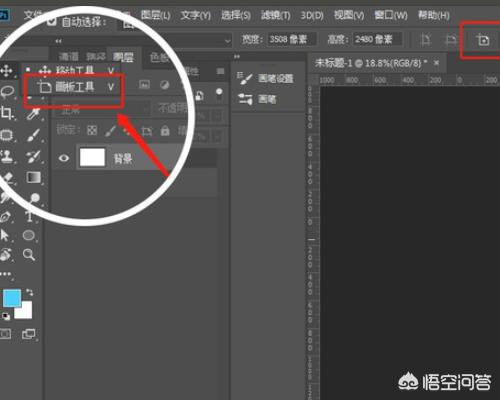The width and height of the screenshot is (500, 400).
Task: Select the Eyedropper tool
Action: point(33,114)
